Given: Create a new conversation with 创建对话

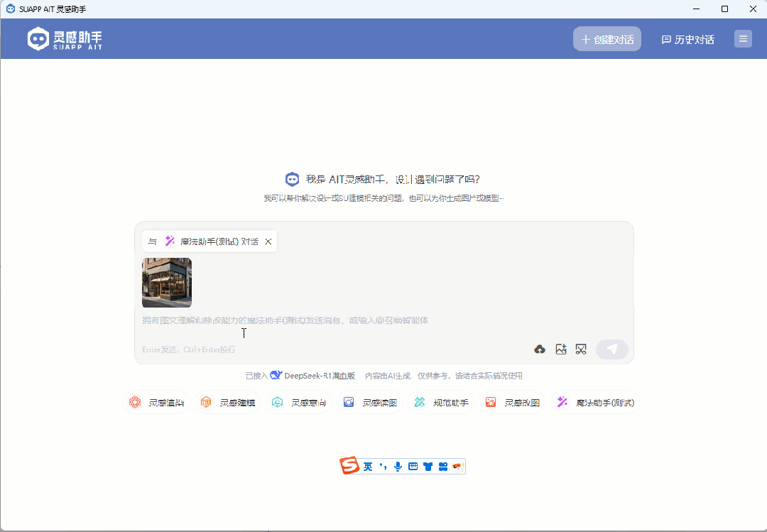Looking at the screenshot, I should (x=607, y=39).
